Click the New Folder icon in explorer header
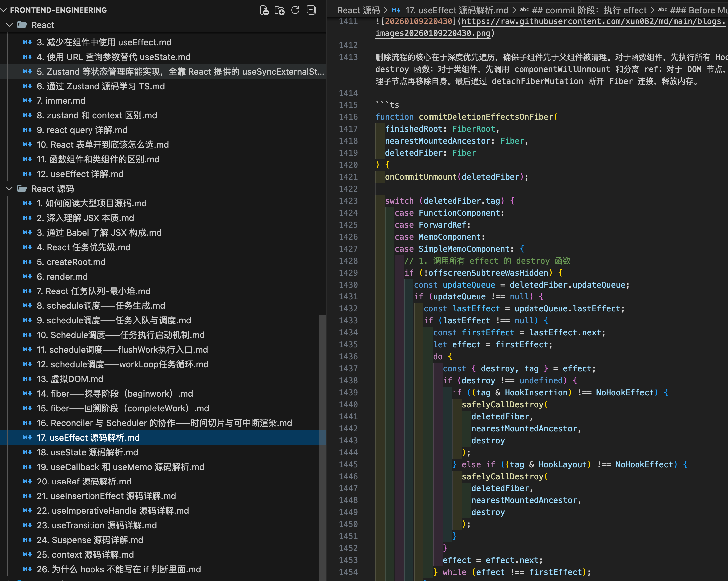The width and height of the screenshot is (728, 581). 279,10
